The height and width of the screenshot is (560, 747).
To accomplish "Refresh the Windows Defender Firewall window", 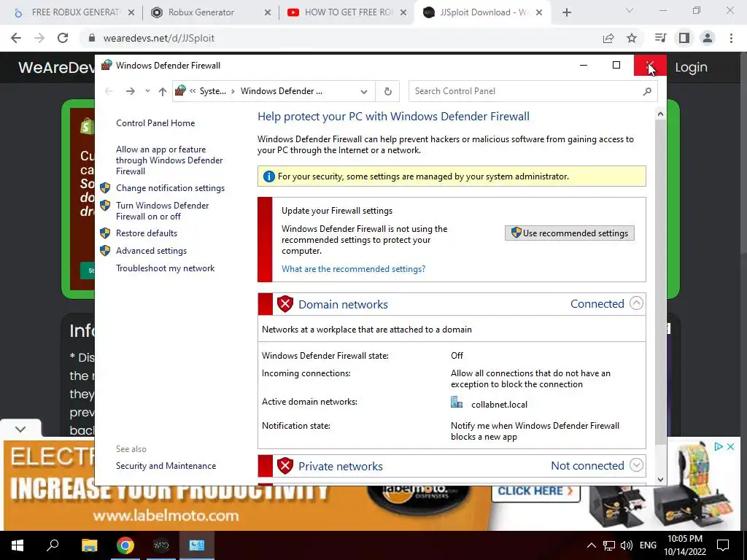I will [388, 91].
